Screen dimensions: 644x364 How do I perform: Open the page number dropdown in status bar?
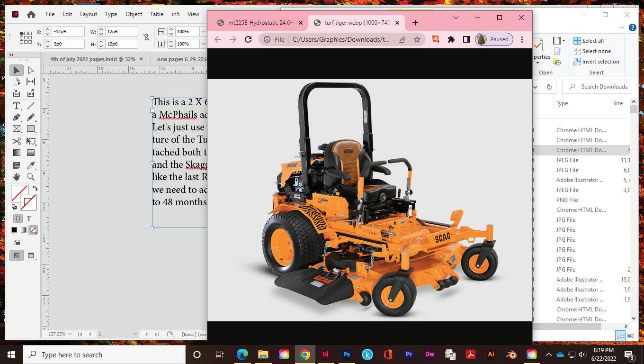point(135,334)
